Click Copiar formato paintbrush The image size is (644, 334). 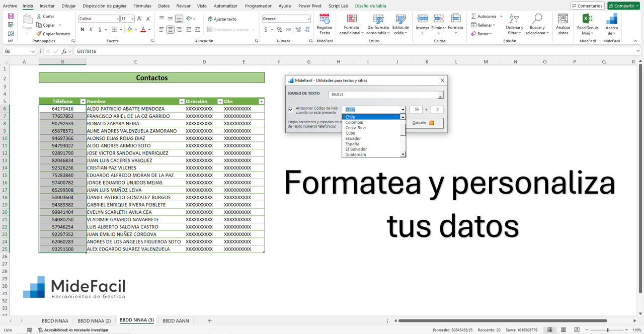(x=53, y=34)
